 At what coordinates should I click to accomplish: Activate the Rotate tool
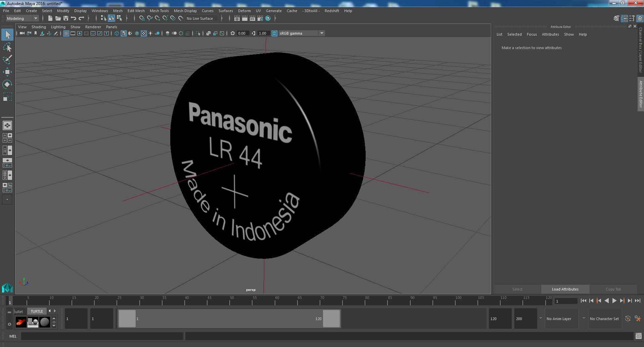click(7, 84)
